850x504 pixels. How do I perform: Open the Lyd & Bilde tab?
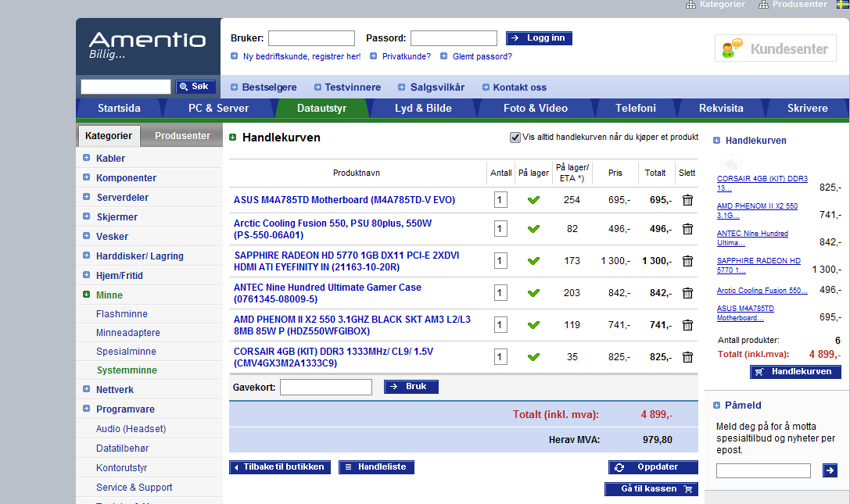click(423, 109)
